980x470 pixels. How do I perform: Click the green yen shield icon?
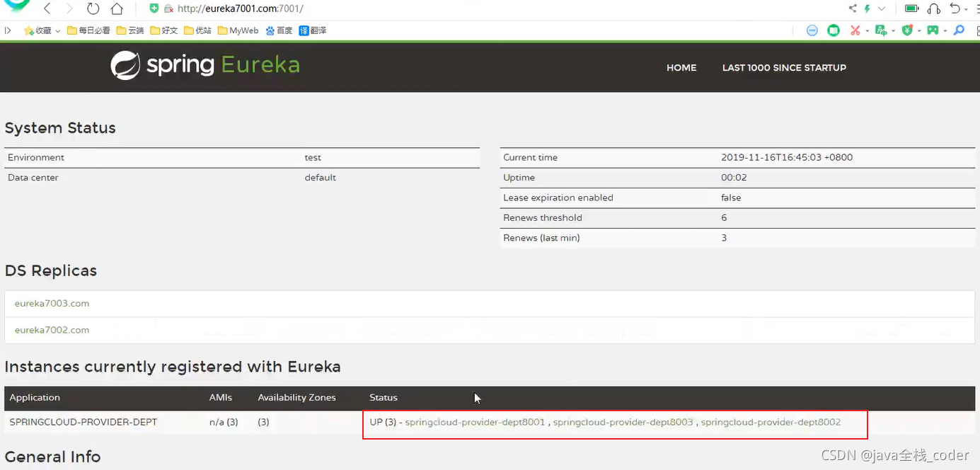coord(907,30)
